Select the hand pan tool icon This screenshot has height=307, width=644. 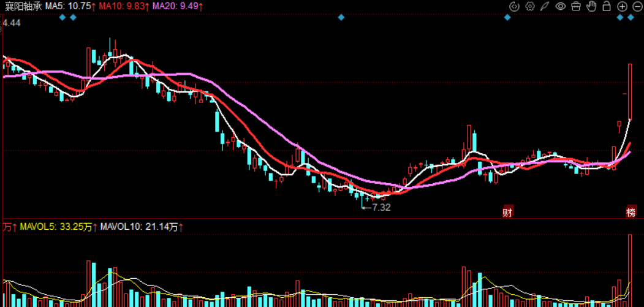tap(591, 6)
